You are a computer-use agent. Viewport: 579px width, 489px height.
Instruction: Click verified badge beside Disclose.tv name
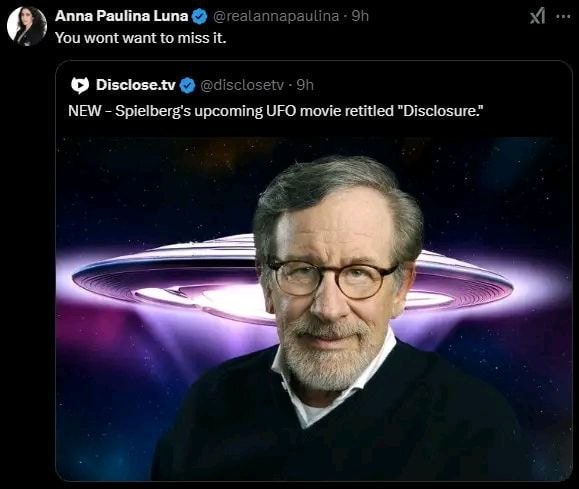tap(187, 85)
